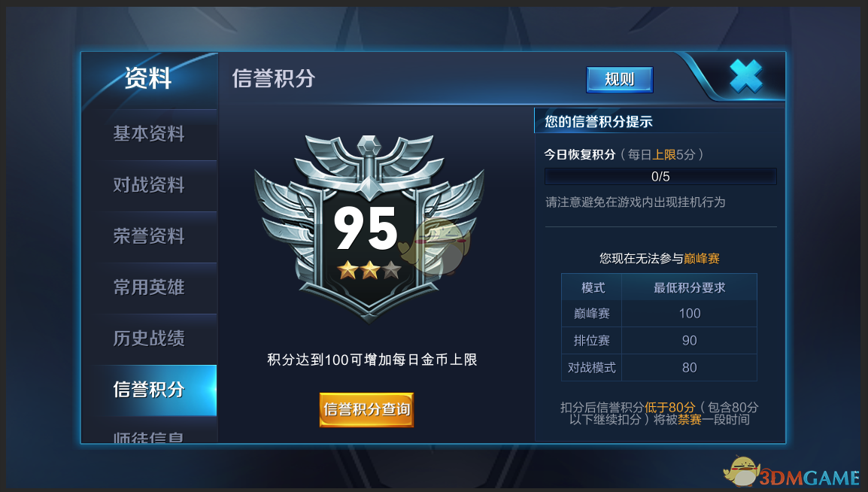The height and width of the screenshot is (492, 868).
Task: Click the 排位赛 row showing 90
Action: [x=659, y=340]
